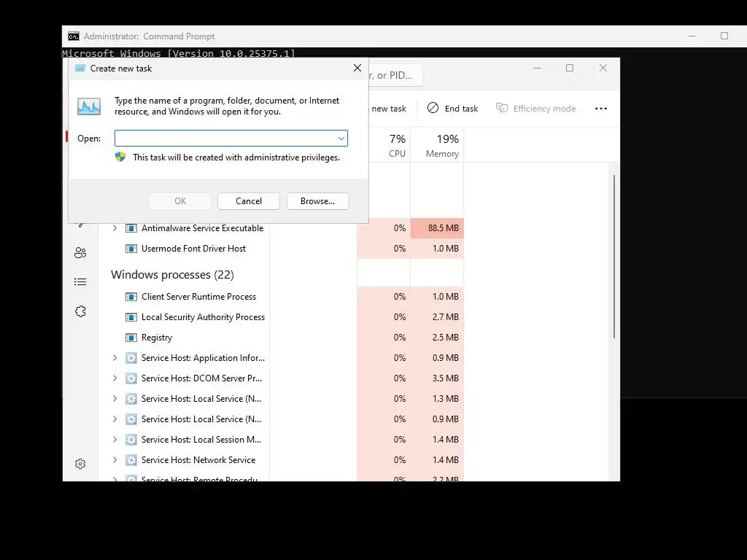Expand Service Host: Network Service row
Image resolution: width=747 pixels, height=560 pixels.
point(115,460)
